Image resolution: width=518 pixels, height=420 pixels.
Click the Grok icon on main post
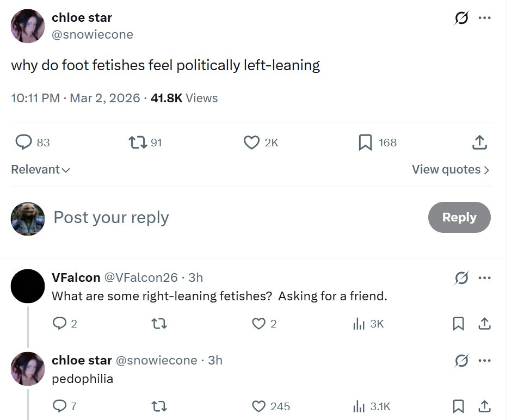pyautogui.click(x=461, y=18)
